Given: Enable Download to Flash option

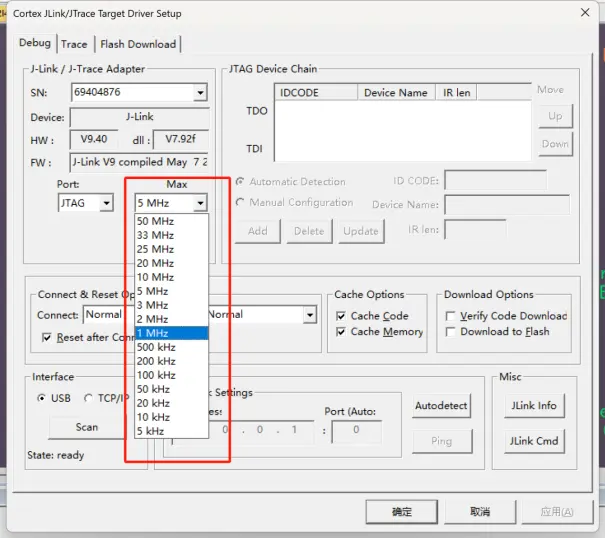Looking at the screenshot, I should point(450,332).
